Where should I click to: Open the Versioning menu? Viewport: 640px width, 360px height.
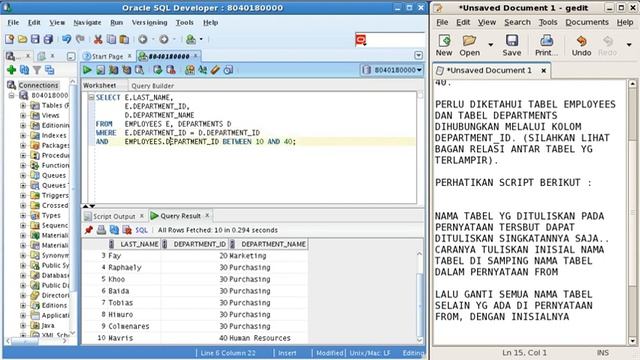tap(149, 22)
